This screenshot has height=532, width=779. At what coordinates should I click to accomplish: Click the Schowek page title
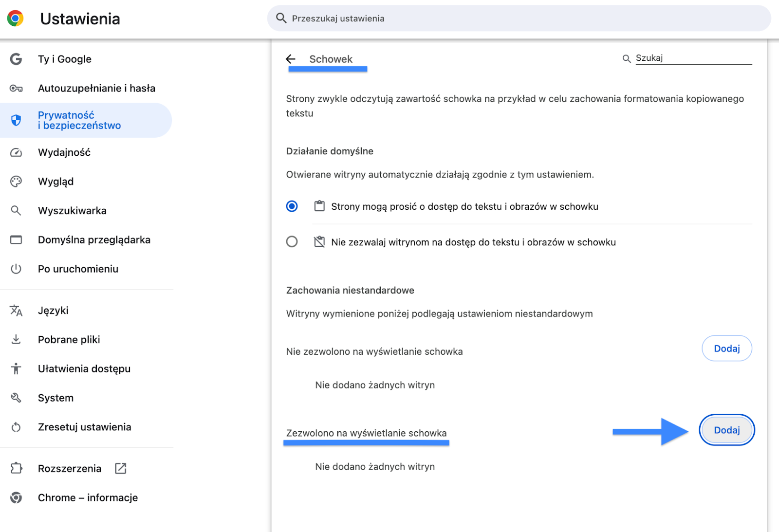[x=331, y=59]
